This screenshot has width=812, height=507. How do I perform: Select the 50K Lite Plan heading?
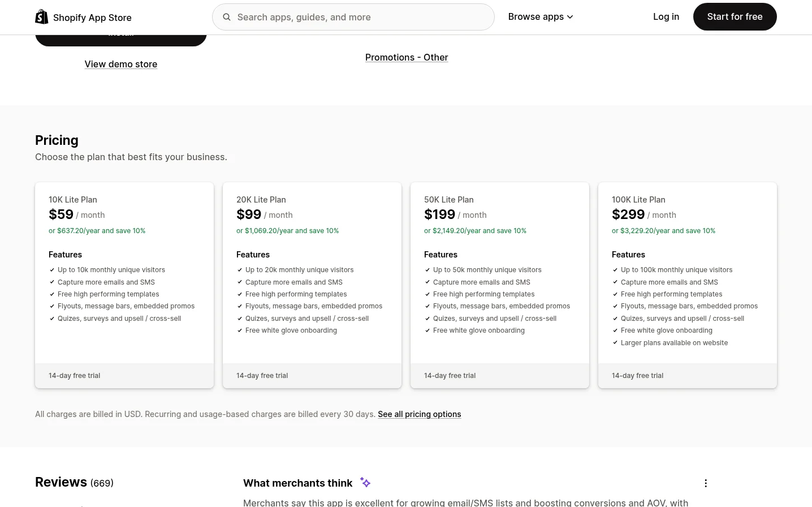click(x=449, y=200)
